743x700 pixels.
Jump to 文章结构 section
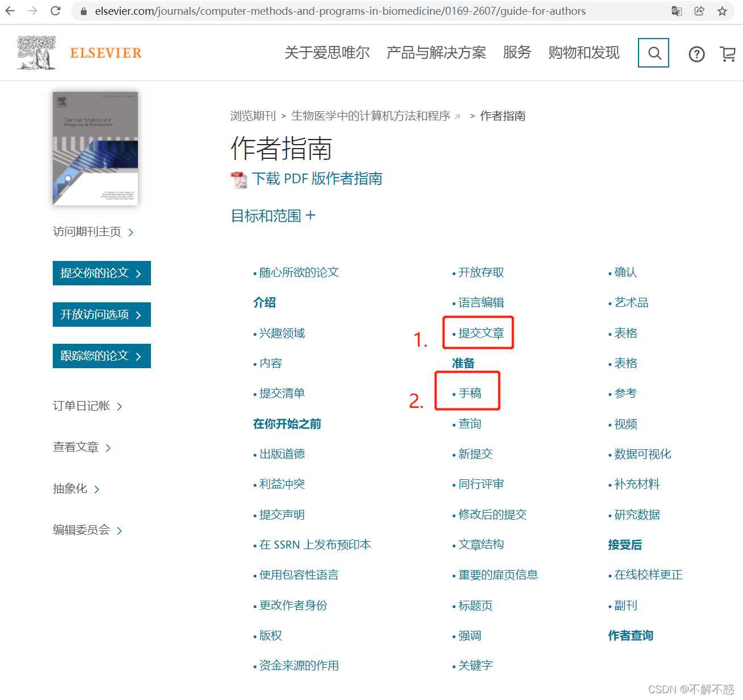pos(481,545)
